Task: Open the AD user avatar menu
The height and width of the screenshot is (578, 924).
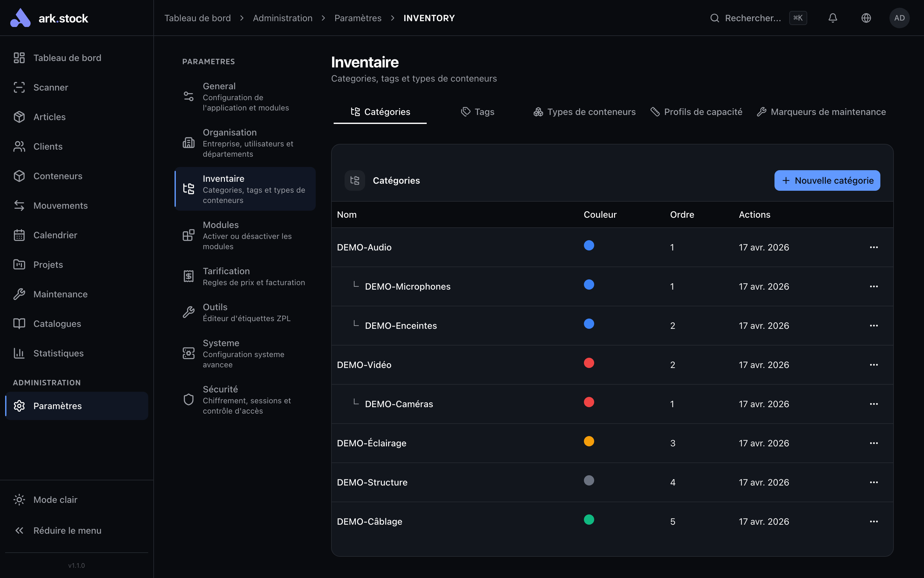Action: (899, 18)
